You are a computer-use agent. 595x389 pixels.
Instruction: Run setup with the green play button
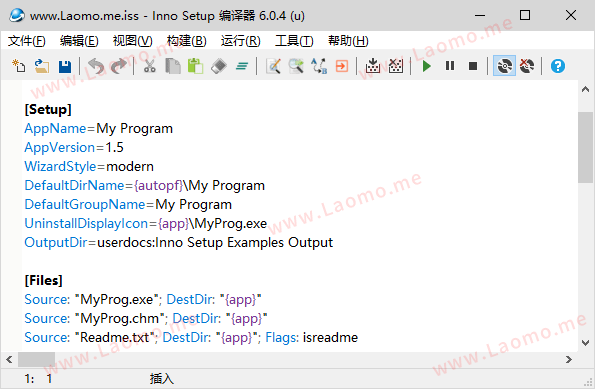(x=427, y=66)
